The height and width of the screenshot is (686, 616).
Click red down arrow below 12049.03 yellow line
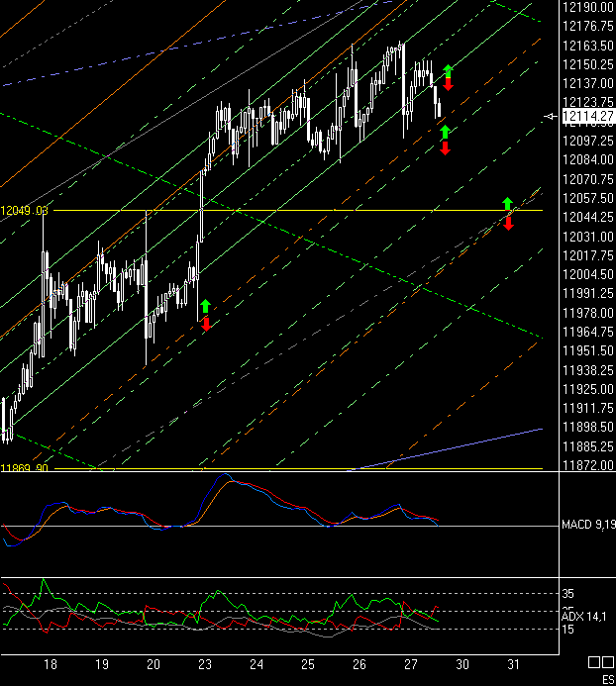pyautogui.click(x=508, y=224)
